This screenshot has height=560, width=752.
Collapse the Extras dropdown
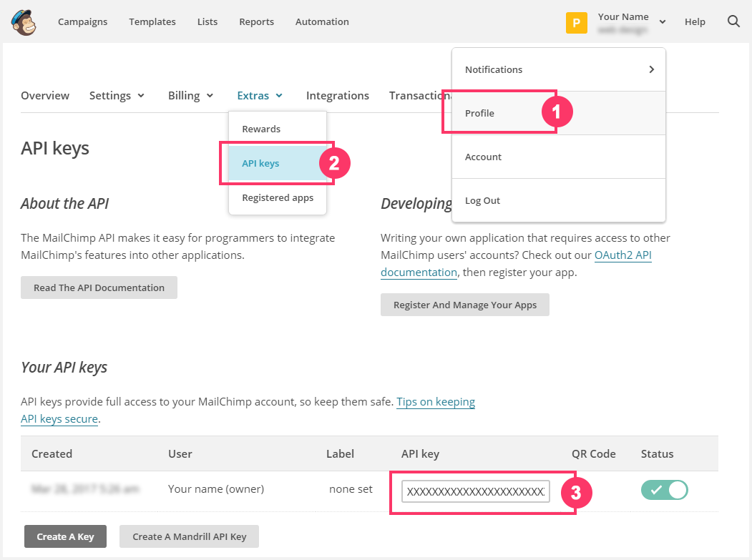pos(260,95)
